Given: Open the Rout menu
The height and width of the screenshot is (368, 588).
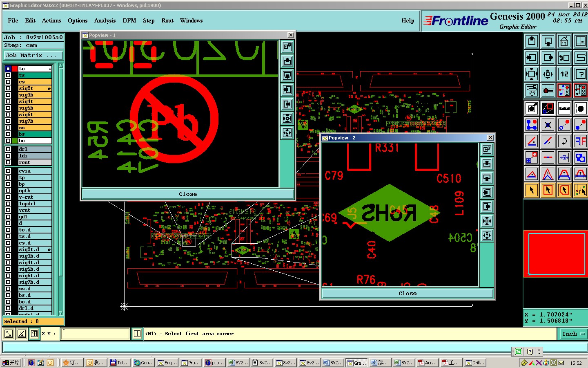Looking at the screenshot, I should pos(167,20).
